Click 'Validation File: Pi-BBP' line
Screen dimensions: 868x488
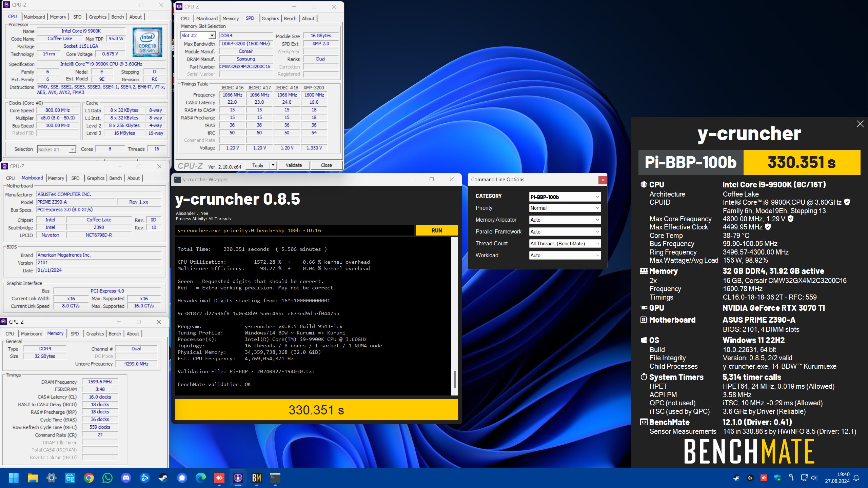[246, 371]
